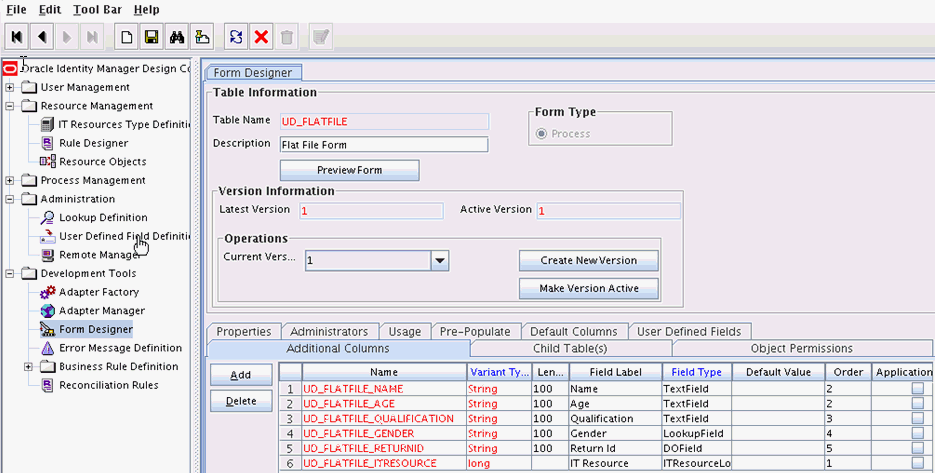Click the Preview Form button
This screenshot has height=473, width=935.
(348, 170)
